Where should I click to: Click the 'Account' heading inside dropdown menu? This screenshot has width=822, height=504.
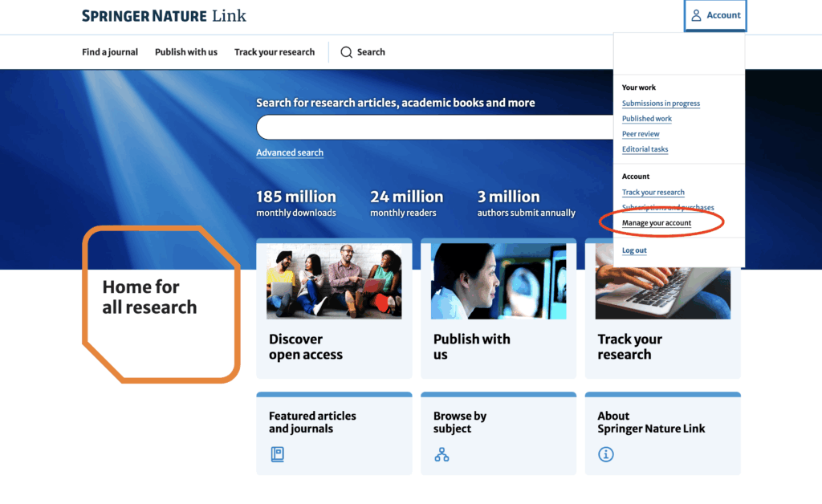[636, 177]
